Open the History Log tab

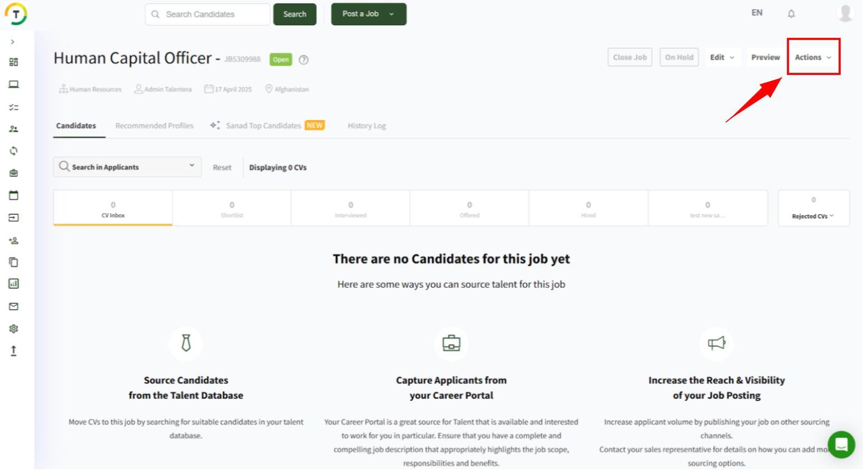tap(366, 126)
